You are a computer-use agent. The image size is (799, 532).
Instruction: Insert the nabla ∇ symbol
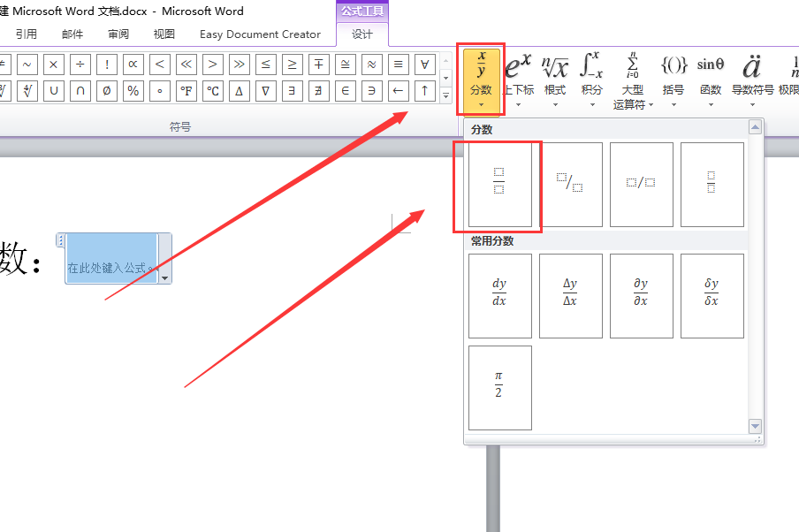coord(265,91)
